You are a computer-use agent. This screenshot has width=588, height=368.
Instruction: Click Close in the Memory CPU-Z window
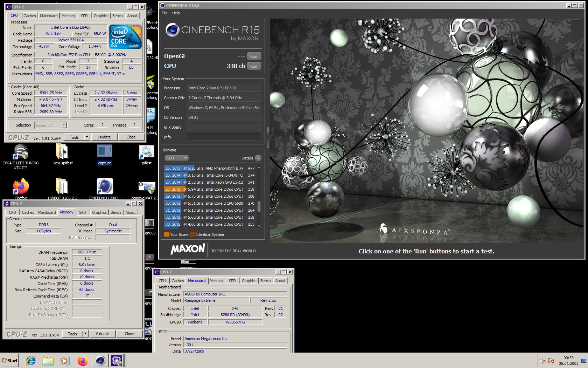coord(129,334)
